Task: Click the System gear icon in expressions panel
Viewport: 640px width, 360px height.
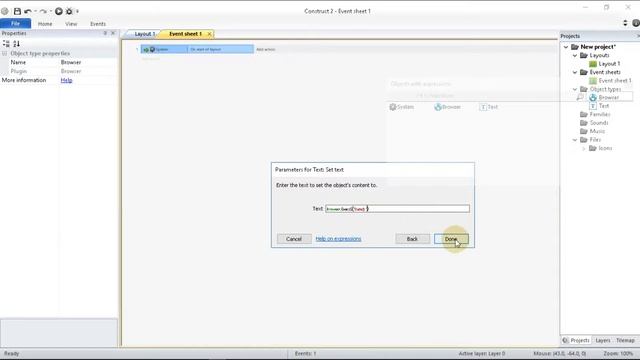Action: [393, 107]
